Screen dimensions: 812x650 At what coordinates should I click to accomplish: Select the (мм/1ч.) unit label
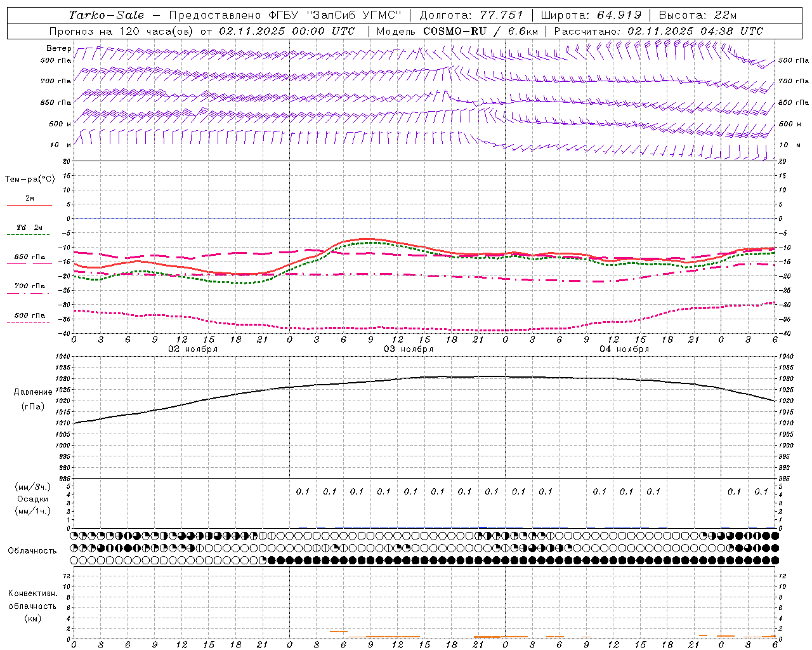pos(33,511)
